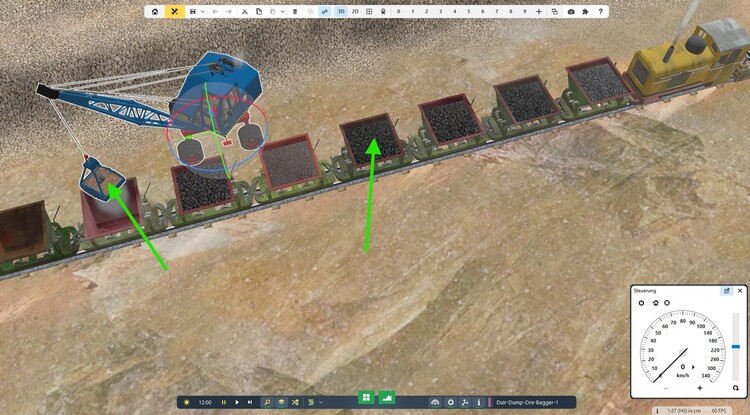This screenshot has width=750, height=415.
Task: Copy selection with the document icon
Action: tap(259, 11)
